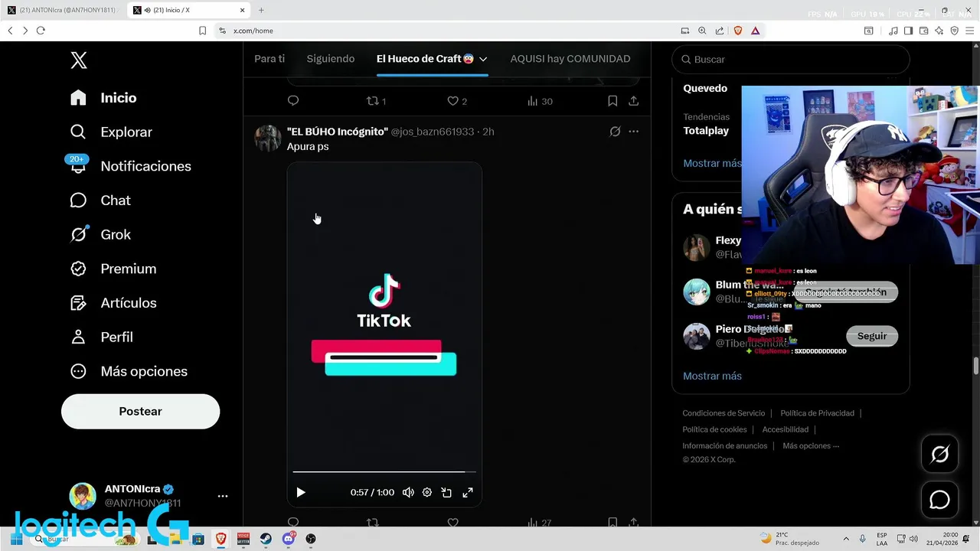Reload the page in the browser
This screenshot has width=980, height=551.
[41, 31]
